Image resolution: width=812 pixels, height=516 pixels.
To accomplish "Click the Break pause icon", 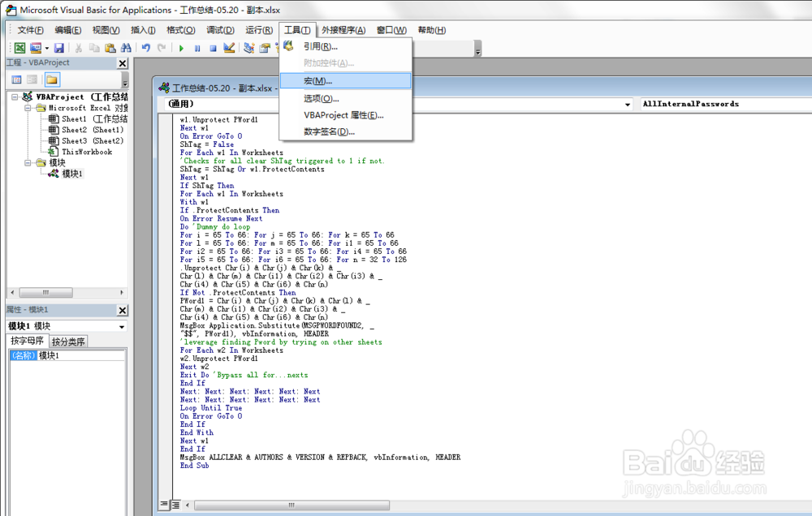I will pyautogui.click(x=197, y=48).
